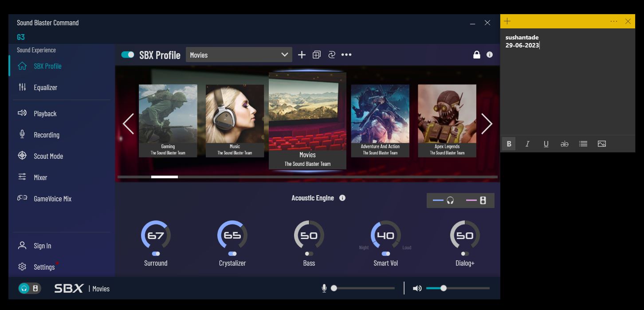The height and width of the screenshot is (310, 644).
Task: Go to Scout Mode in the sidebar
Action: (48, 156)
